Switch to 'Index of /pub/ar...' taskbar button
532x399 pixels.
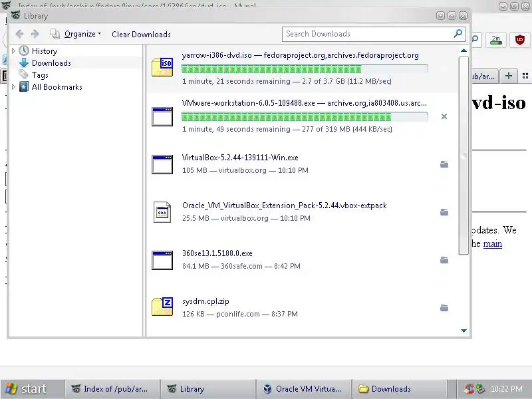pyautogui.click(x=112, y=389)
